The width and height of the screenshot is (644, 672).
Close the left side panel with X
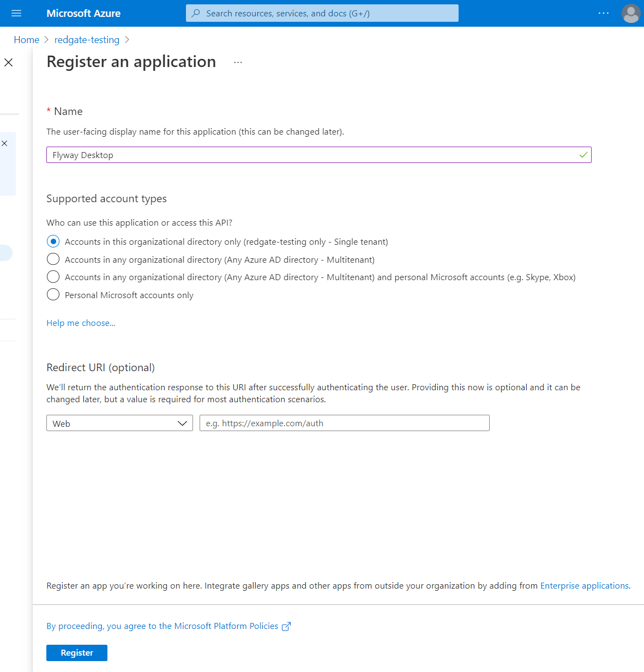coord(9,63)
